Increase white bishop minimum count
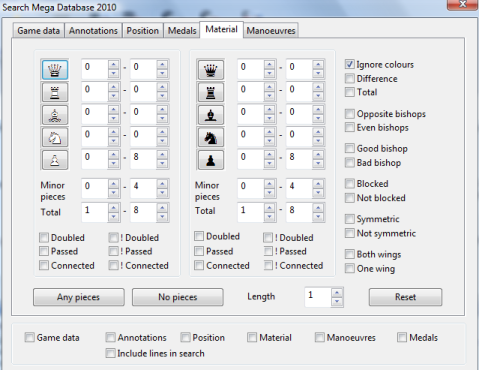The image size is (479, 370). 113,110
